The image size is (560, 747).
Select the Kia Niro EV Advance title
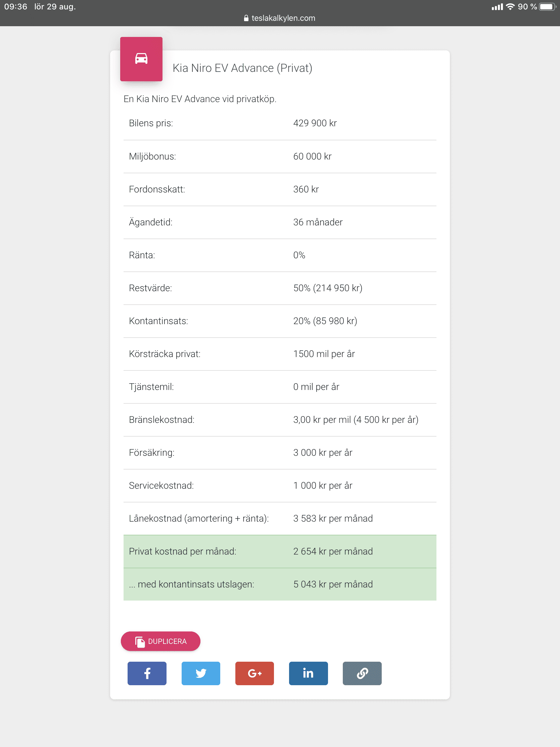tap(242, 68)
